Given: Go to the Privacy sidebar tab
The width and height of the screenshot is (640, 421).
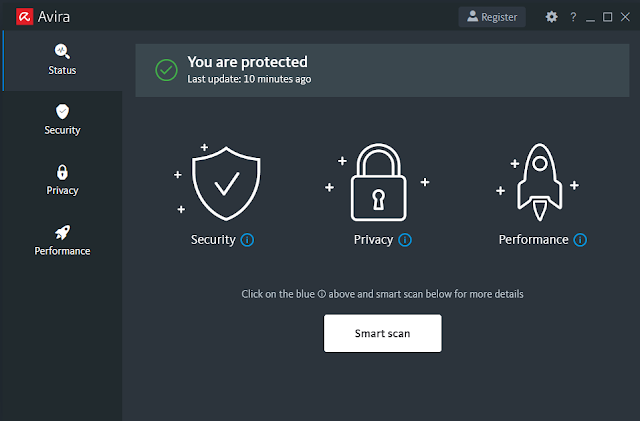Looking at the screenshot, I should pos(62,179).
